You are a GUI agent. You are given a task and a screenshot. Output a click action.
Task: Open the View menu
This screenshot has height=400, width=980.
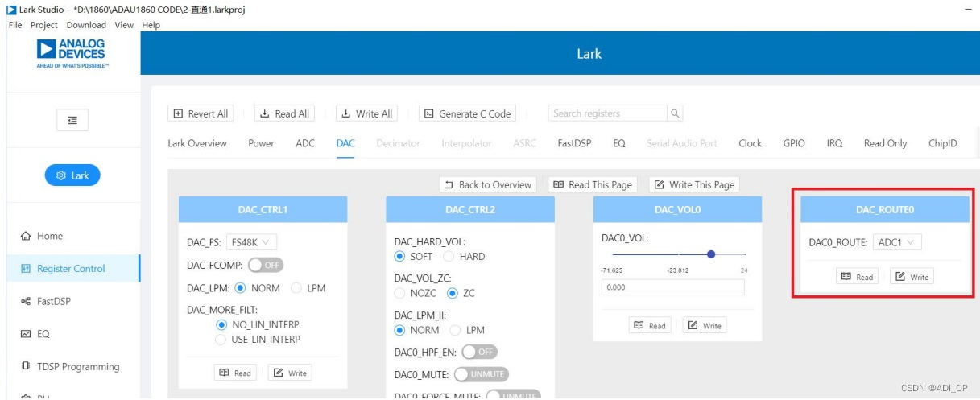click(x=124, y=25)
